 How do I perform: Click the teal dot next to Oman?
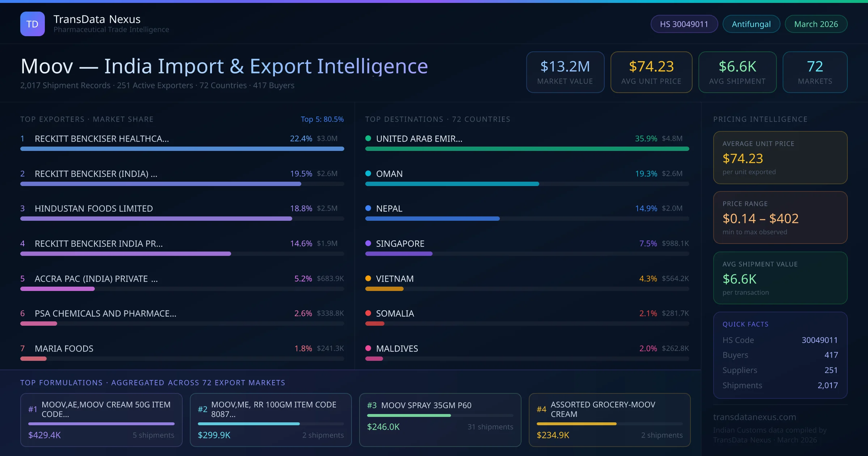click(368, 173)
